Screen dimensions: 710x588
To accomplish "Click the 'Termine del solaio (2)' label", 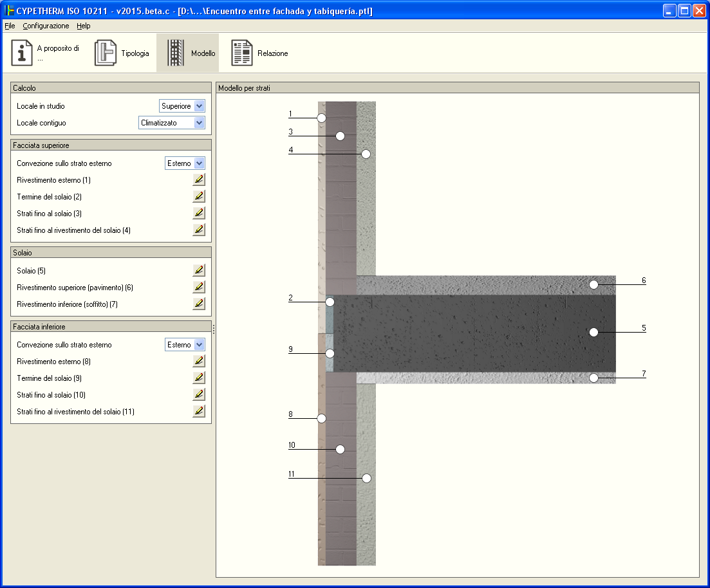I will click(50, 197).
